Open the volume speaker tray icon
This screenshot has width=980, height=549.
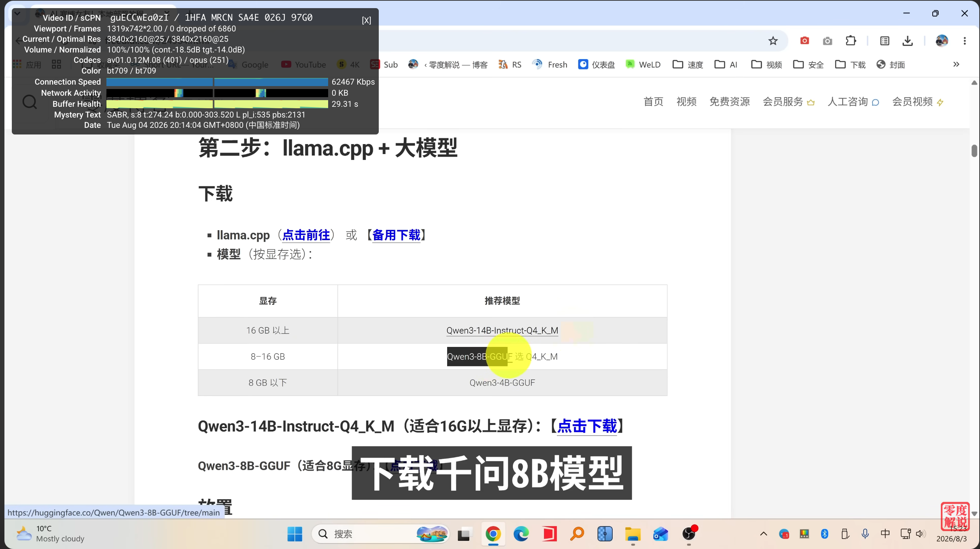920,534
